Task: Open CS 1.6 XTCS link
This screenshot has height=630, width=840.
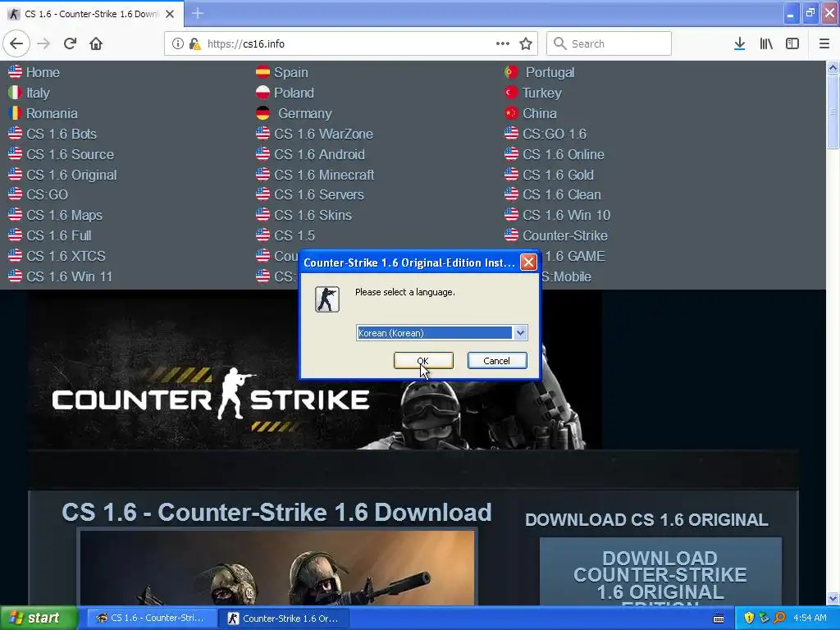Action: click(x=66, y=256)
